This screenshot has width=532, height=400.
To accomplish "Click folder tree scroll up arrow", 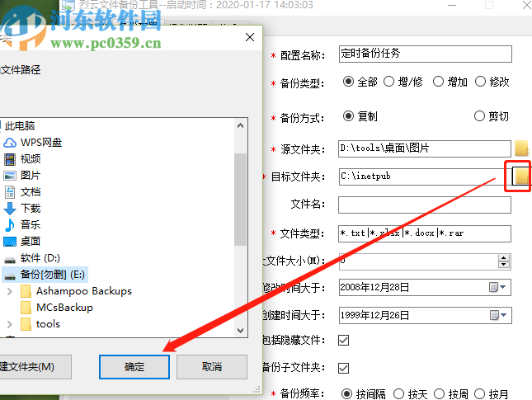I will click(x=241, y=125).
